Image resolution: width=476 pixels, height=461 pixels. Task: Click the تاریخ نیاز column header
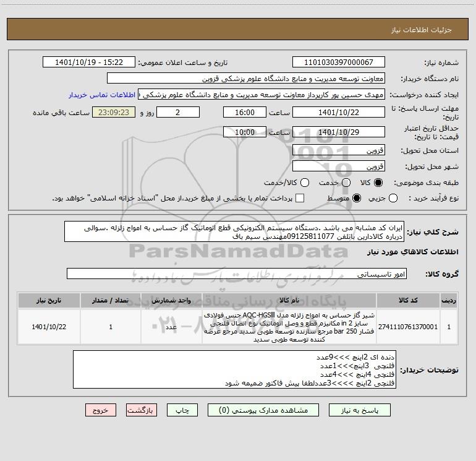click(x=49, y=300)
